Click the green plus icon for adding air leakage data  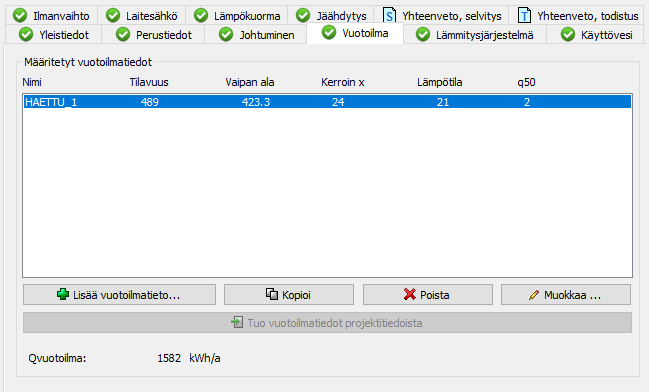[63, 294]
